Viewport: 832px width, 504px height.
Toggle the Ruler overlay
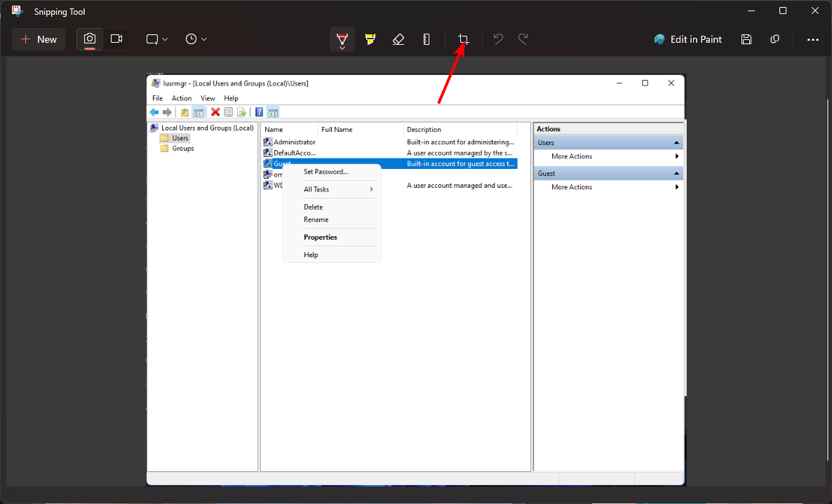(427, 39)
